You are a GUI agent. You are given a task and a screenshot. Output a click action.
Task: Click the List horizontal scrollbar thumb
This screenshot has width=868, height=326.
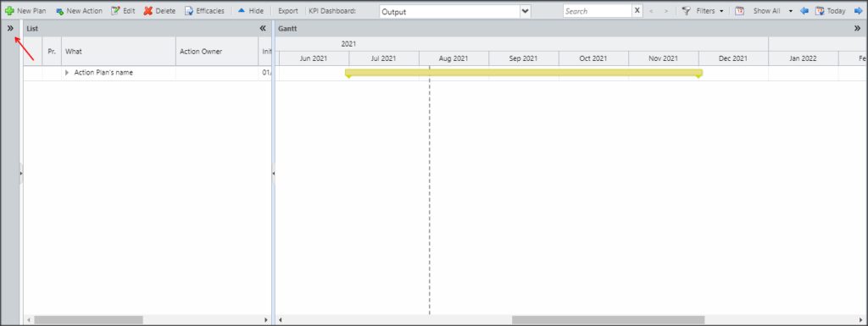pos(88,320)
